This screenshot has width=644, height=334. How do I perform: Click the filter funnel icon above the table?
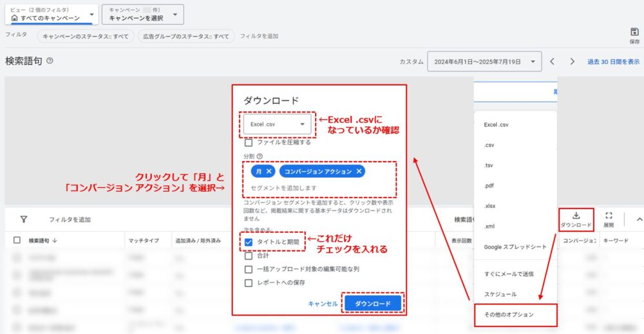coord(24,219)
